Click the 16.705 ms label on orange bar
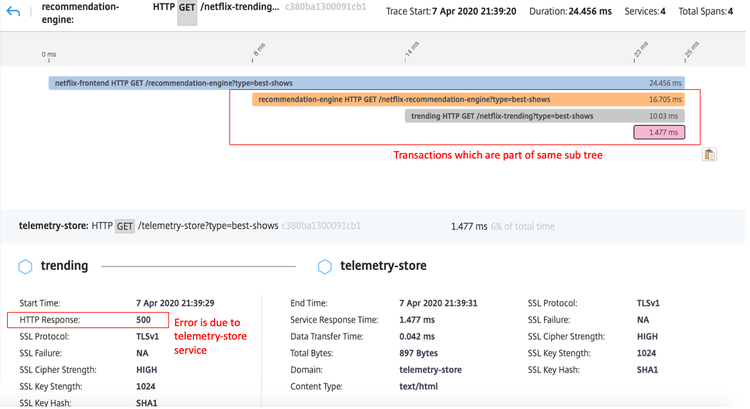The image size is (750, 409). (x=665, y=99)
